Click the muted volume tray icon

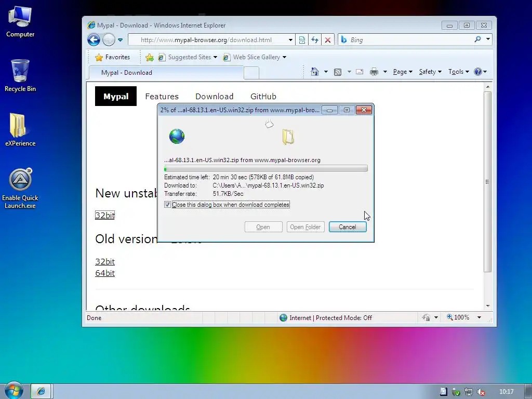(481, 392)
